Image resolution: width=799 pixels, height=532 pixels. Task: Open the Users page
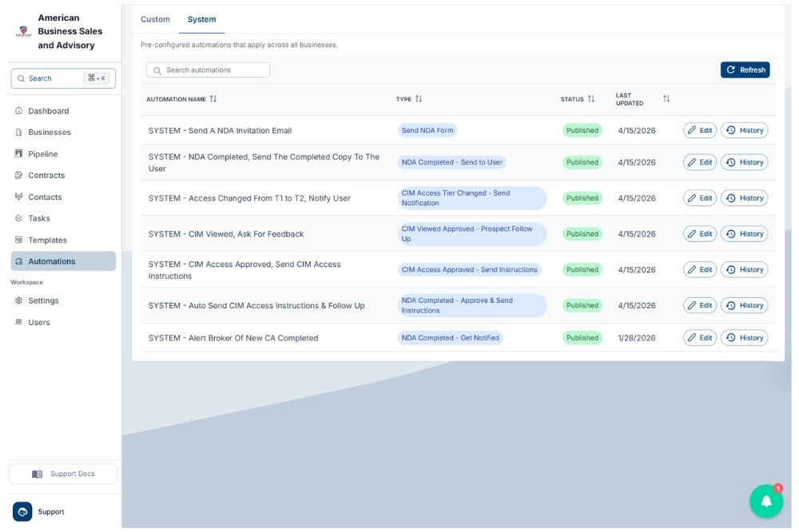click(x=63, y=322)
